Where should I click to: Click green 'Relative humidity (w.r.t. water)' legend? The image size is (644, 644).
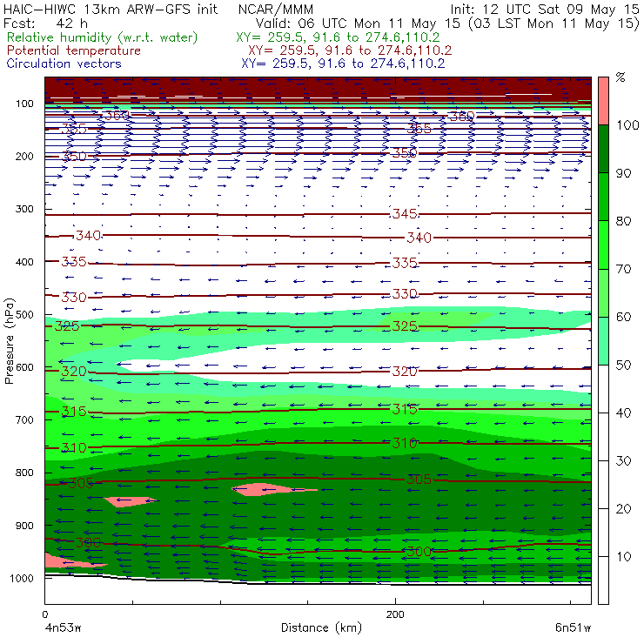click(103, 37)
